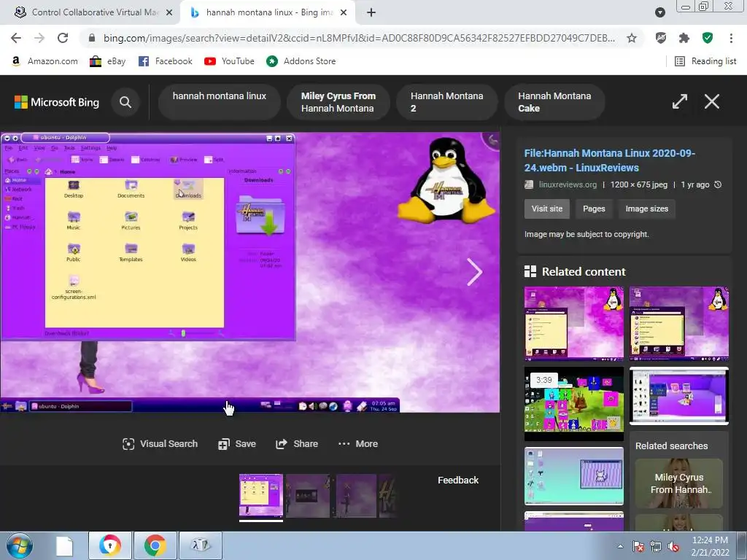Screen dimensions: 747x560
Task: Select the second filmstrip thumbnail
Action: tap(308, 496)
